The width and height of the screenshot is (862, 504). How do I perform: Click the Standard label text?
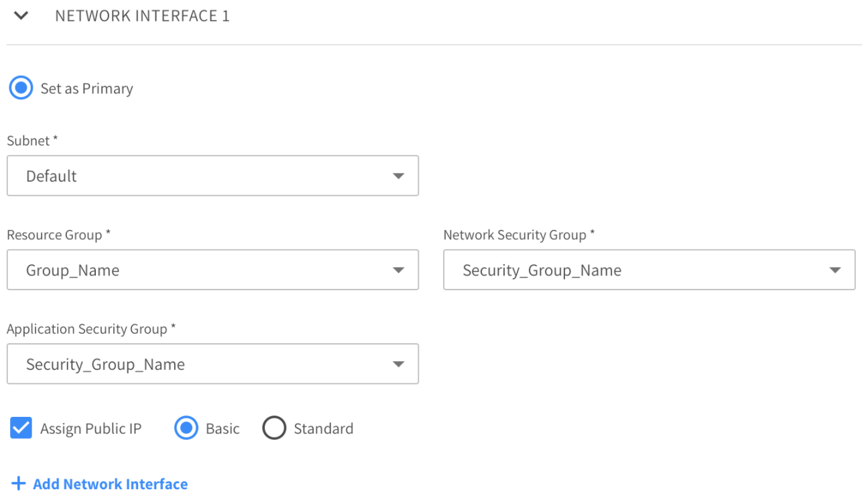[x=323, y=429]
